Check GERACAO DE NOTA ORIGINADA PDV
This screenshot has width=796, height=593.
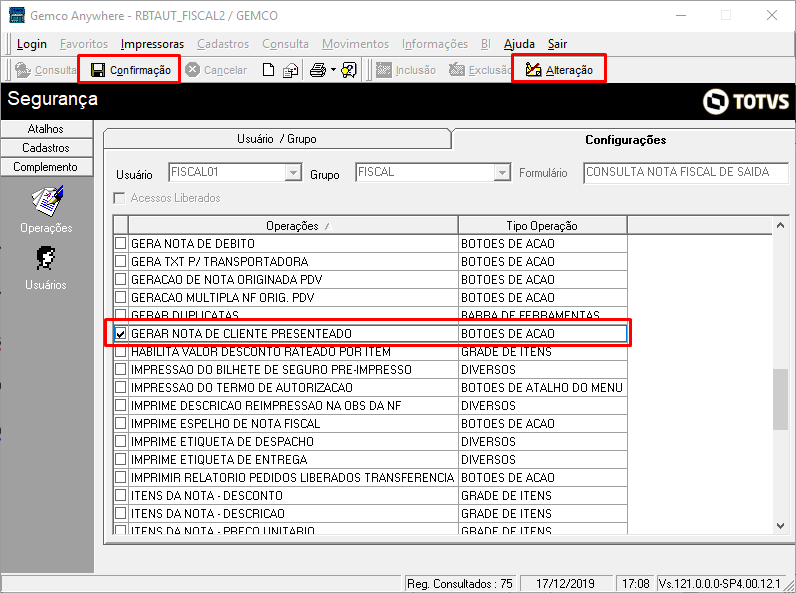point(120,279)
